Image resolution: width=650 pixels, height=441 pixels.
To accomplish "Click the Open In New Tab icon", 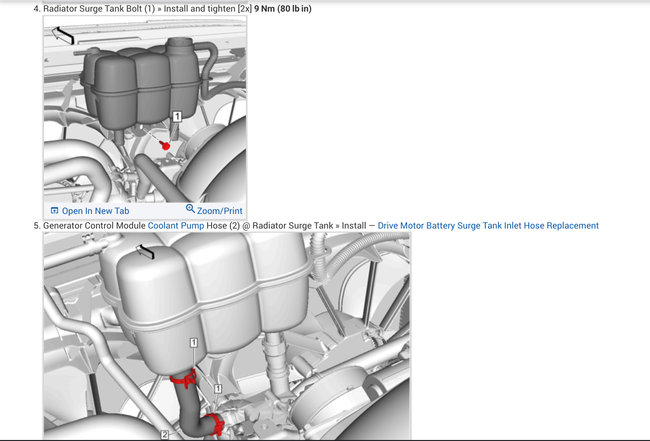I will tap(54, 211).
